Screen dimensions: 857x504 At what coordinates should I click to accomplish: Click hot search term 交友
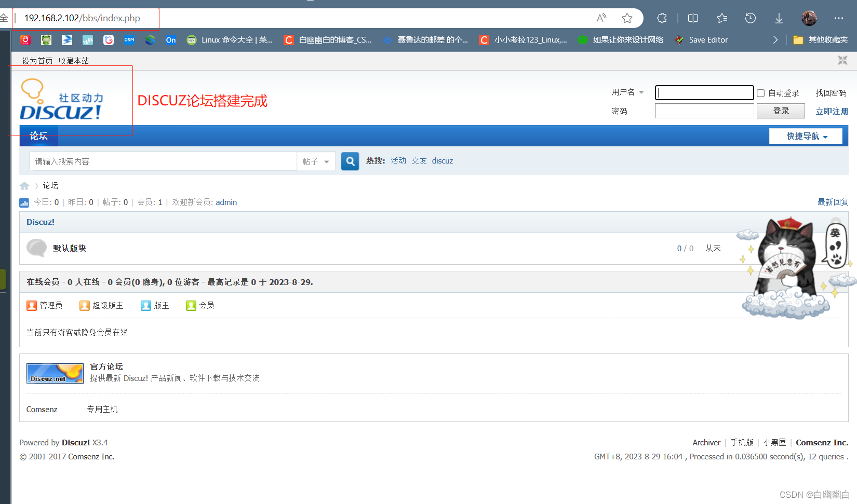click(419, 161)
